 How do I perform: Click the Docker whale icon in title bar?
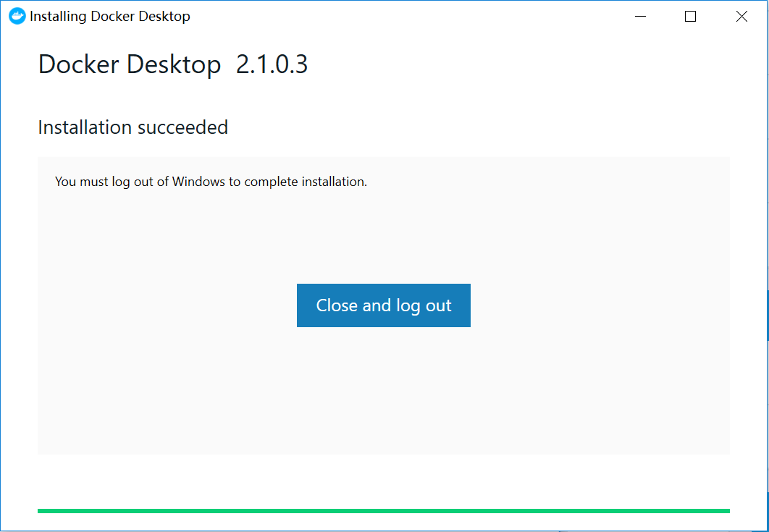point(17,16)
